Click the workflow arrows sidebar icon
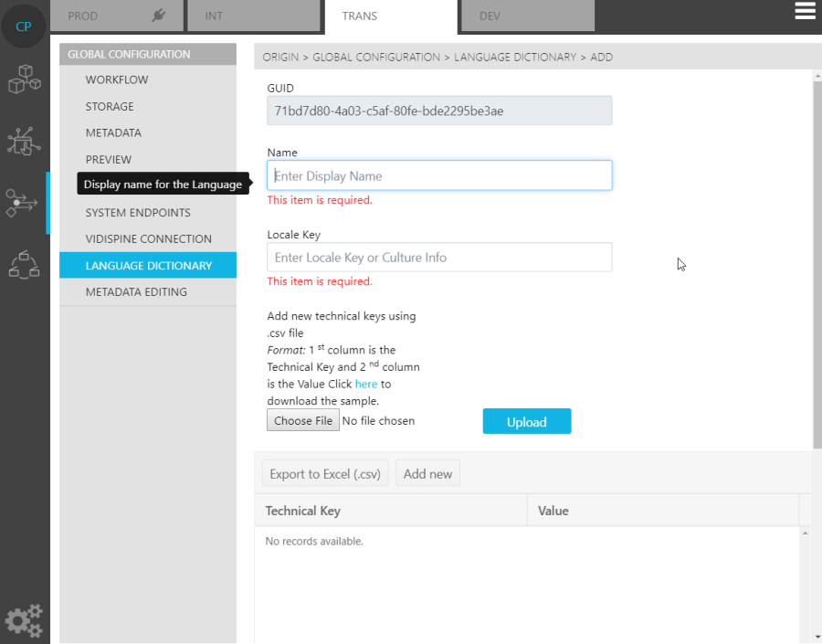The height and width of the screenshot is (644, 822). point(22,203)
